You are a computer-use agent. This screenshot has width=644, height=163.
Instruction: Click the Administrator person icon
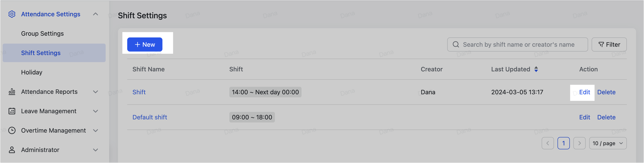[x=12, y=150]
